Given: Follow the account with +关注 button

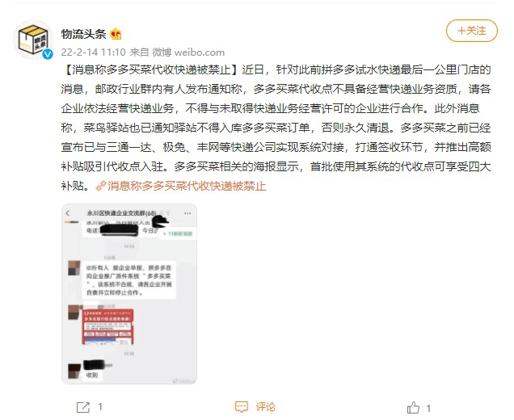Looking at the screenshot, I should click(x=472, y=31).
